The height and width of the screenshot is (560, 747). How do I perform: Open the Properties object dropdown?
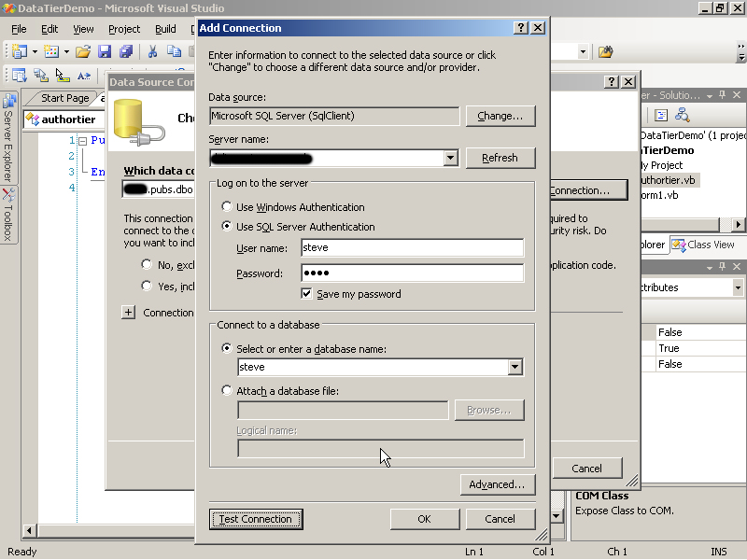click(x=738, y=287)
